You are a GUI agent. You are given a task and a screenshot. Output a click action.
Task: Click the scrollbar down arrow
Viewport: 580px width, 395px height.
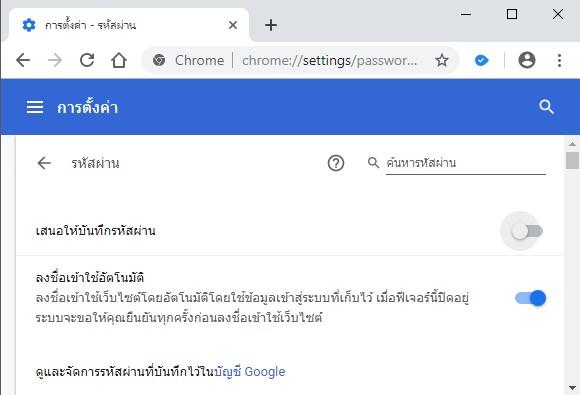572,388
